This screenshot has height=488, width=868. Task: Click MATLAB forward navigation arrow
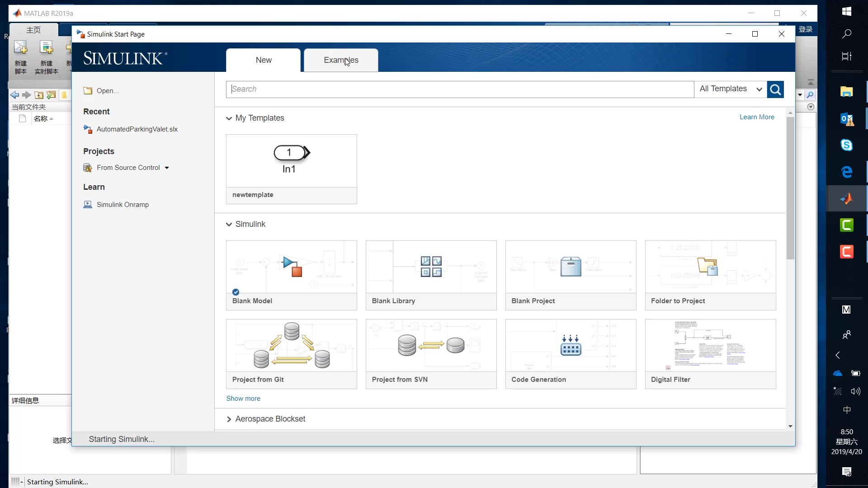27,95
